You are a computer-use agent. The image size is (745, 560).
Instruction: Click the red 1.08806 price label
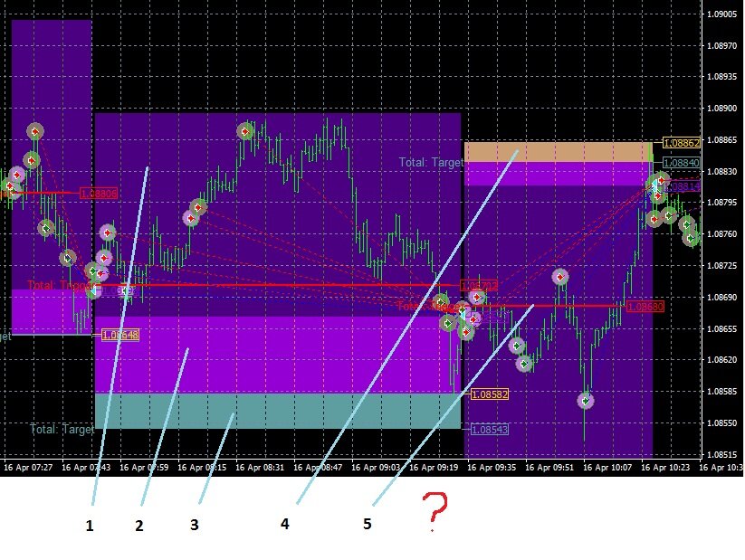tap(99, 194)
